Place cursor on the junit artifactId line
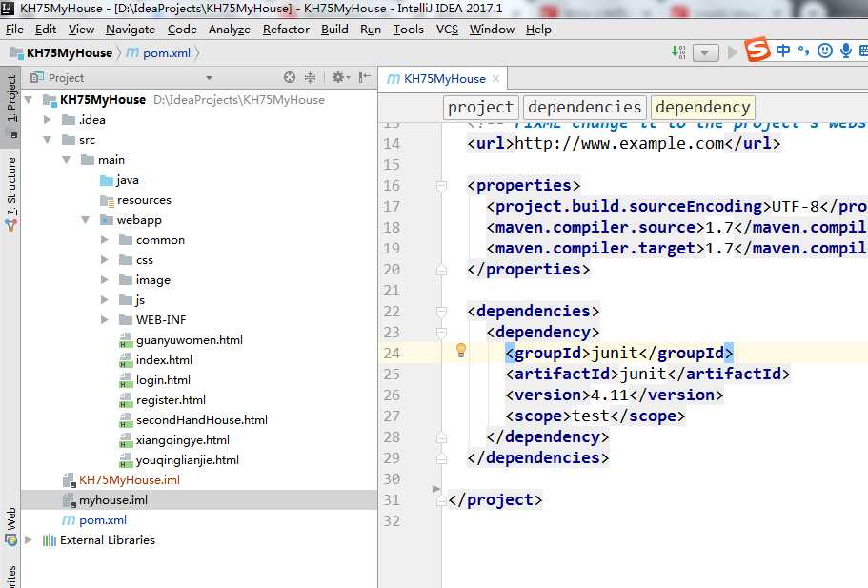The height and width of the screenshot is (588, 868). (x=647, y=374)
